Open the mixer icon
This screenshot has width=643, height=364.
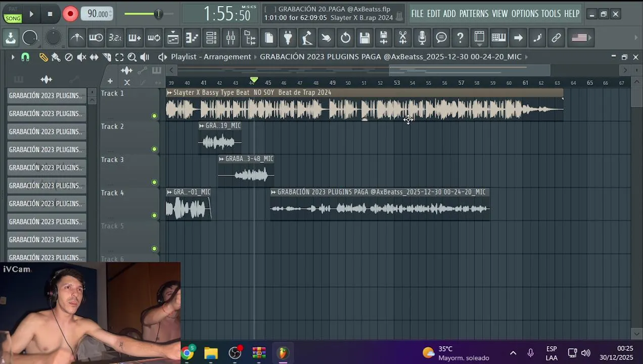tap(231, 37)
